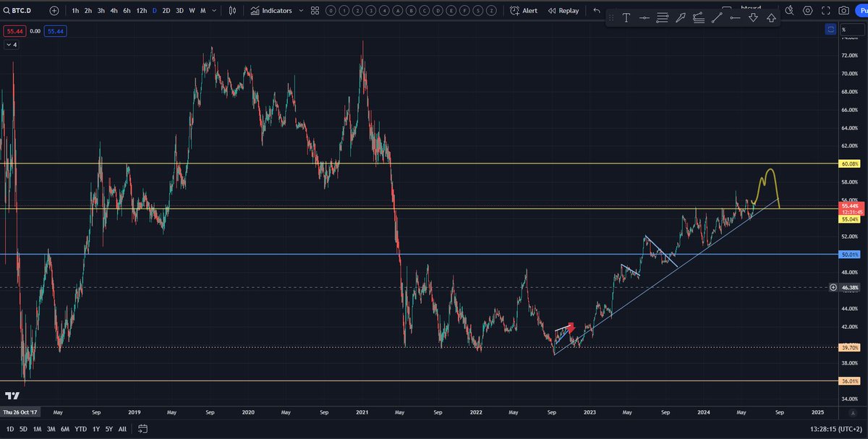Select the horizontal line drawing tool
The image size is (868, 439).
644,18
